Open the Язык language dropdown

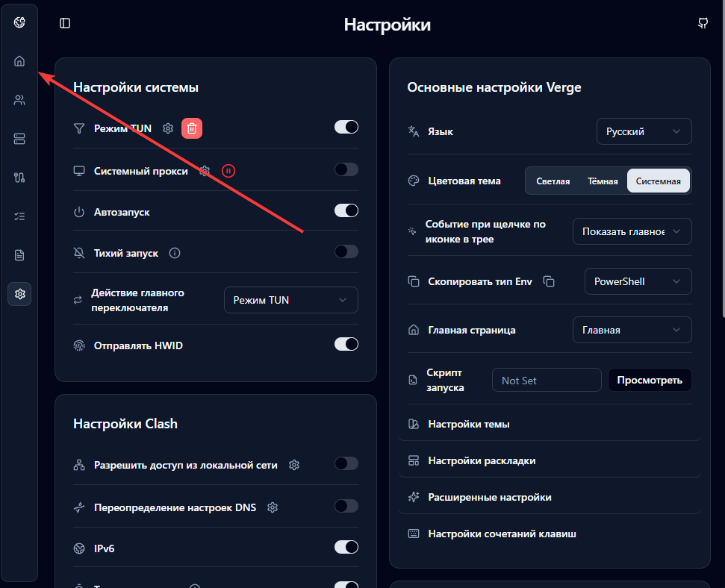(644, 131)
